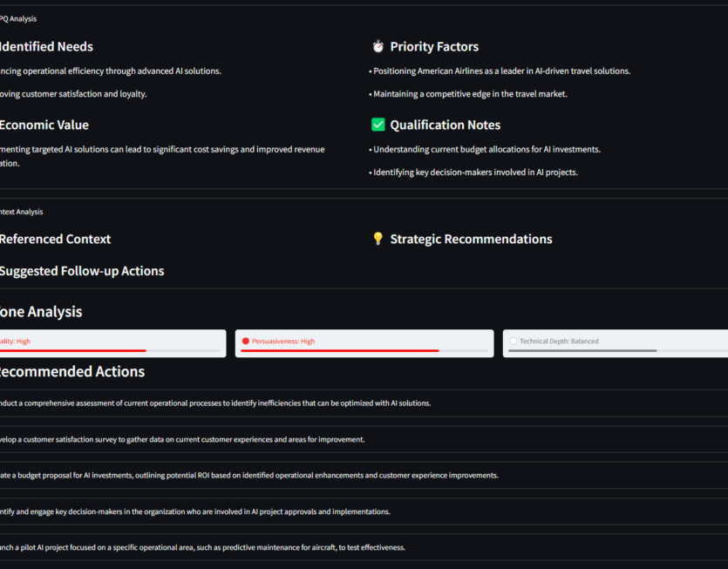Click the empty circle beside Technical Depth
This screenshot has width=728, height=569.
(514, 341)
